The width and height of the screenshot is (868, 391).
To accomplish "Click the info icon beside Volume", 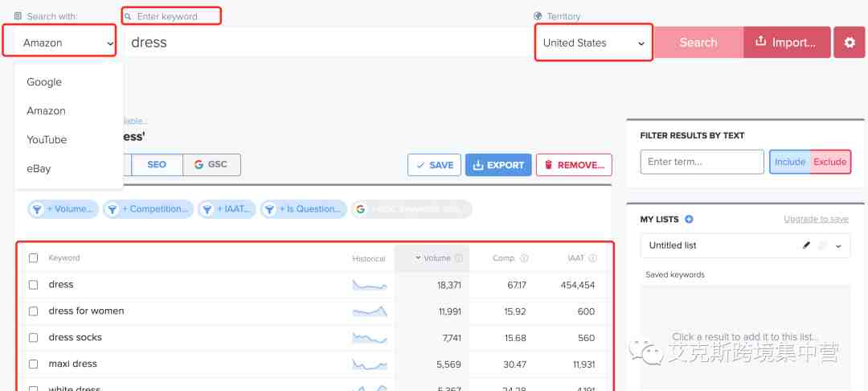I will [458, 258].
